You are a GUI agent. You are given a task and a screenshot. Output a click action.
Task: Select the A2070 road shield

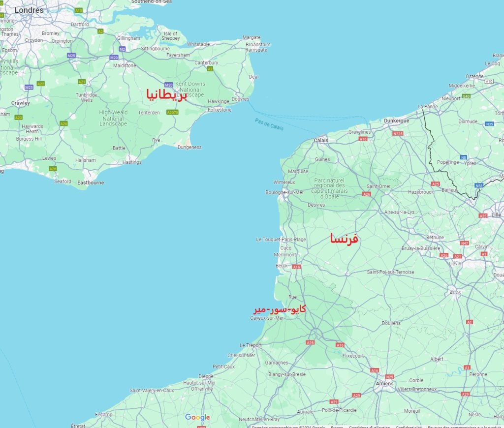(173, 113)
